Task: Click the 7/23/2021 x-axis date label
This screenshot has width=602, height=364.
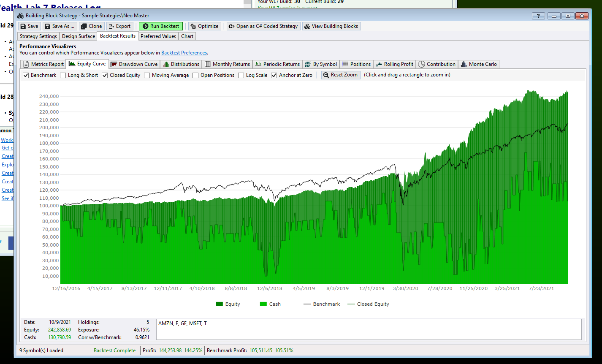Action: pos(542,288)
